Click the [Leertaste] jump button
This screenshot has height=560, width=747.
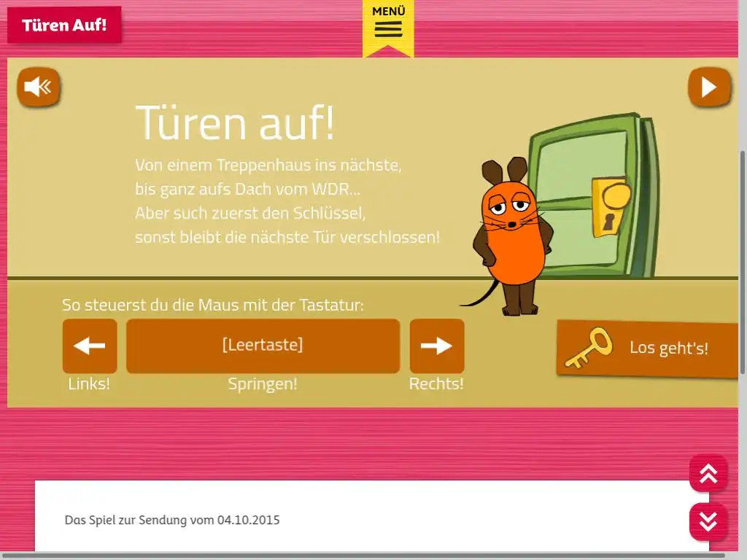pos(263,346)
